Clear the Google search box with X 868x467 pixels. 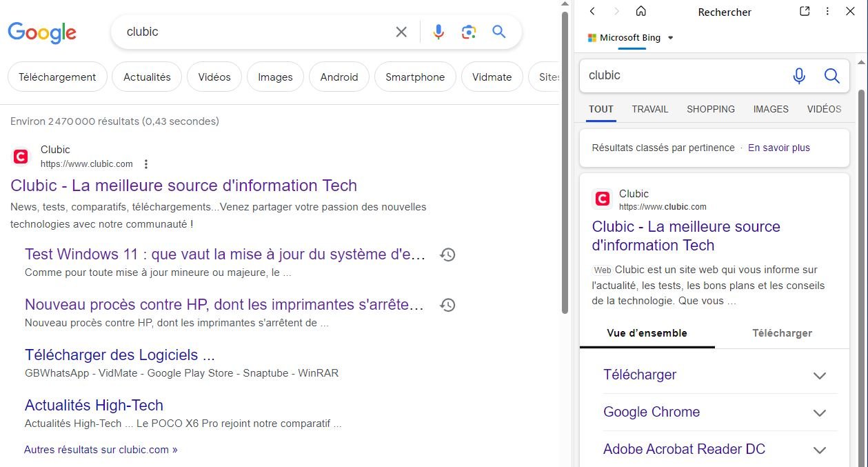(x=401, y=32)
